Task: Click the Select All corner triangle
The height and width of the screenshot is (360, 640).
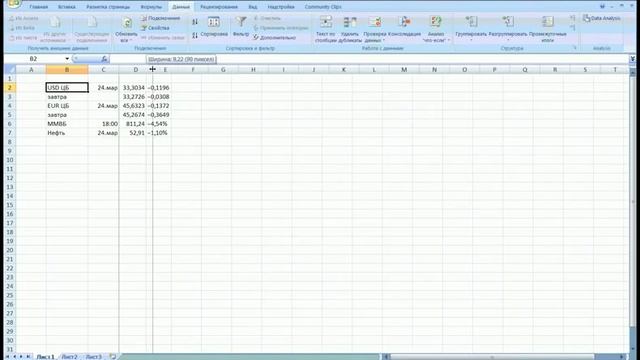Action: pyautogui.click(x=10, y=69)
